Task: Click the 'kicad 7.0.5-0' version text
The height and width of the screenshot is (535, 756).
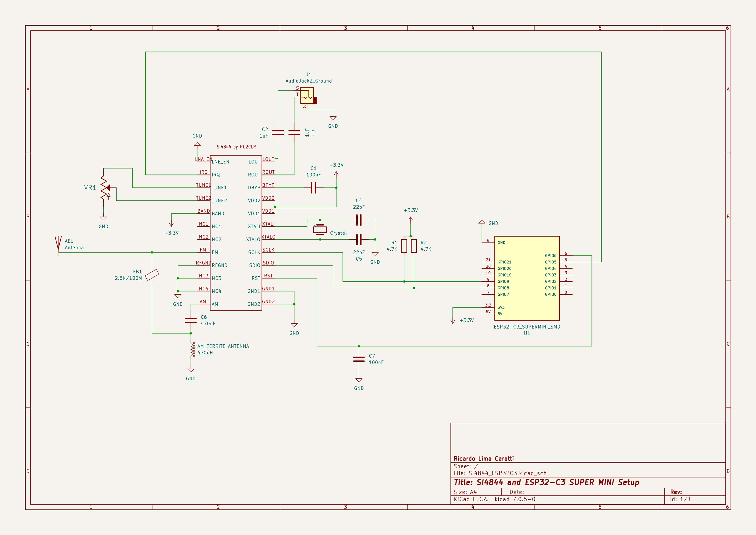Action: (x=515, y=499)
